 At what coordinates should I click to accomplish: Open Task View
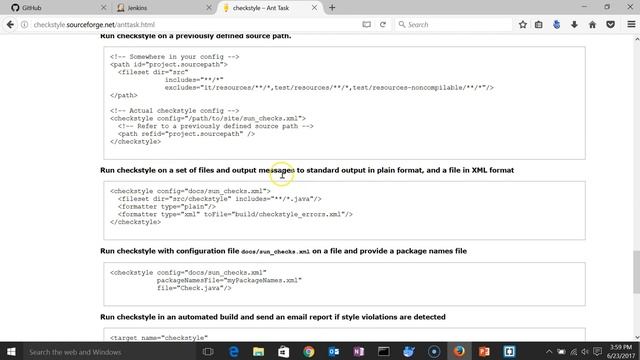(x=208, y=351)
